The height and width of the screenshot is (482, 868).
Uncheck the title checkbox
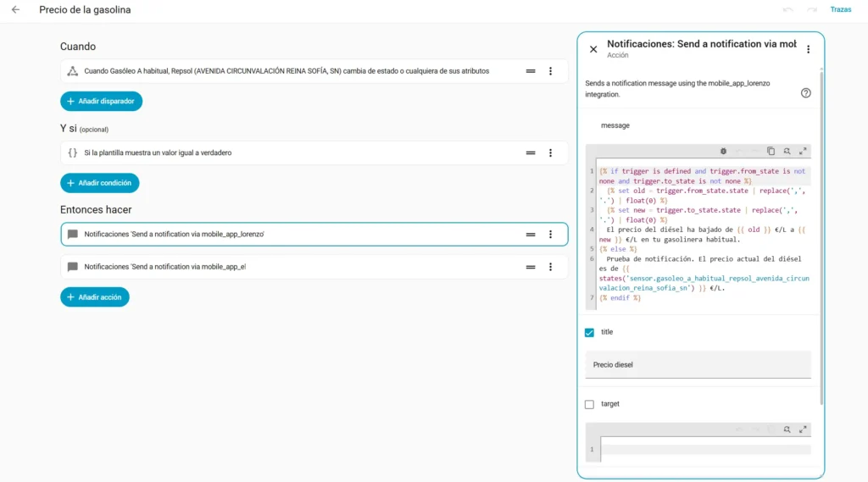(589, 333)
